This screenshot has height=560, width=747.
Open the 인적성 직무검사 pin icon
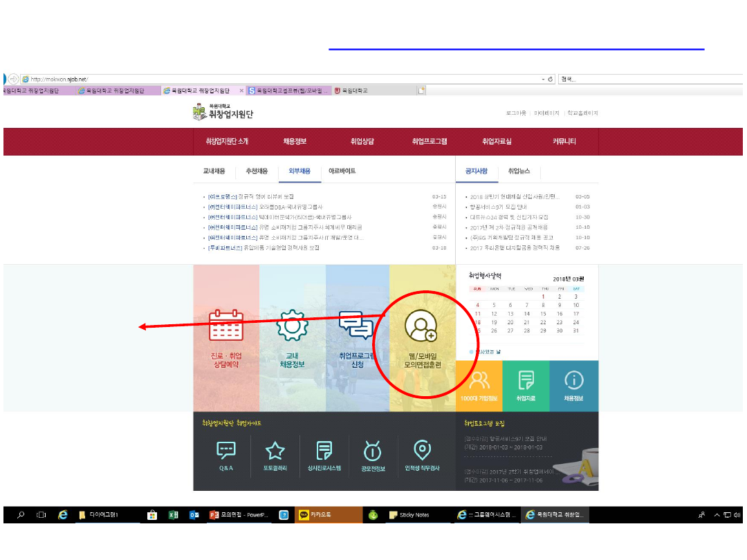pos(422,452)
